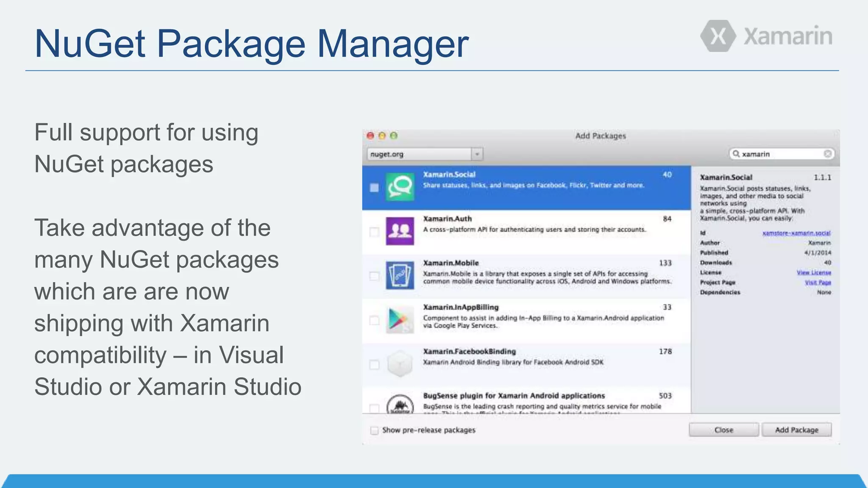Check the BugSense plugin checkbox
This screenshot has height=488, width=868.
pyautogui.click(x=374, y=408)
